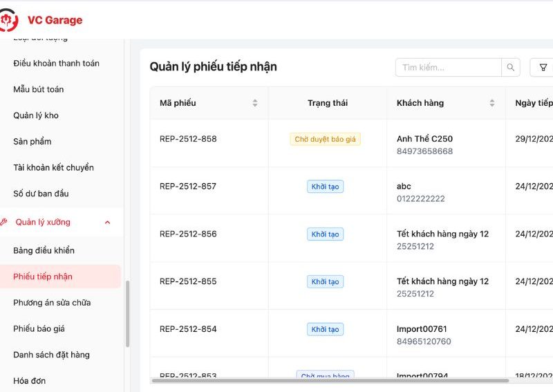Click the wrench icon beside Quản lý xưởng
553x392 pixels.
(x=4, y=222)
